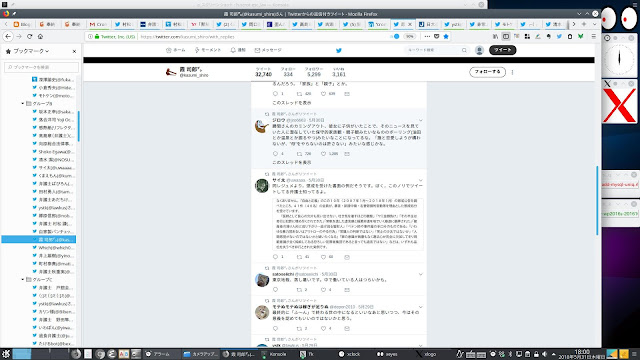
Task: Show thread link under ジロウ tweet
Action: [x=292, y=162]
